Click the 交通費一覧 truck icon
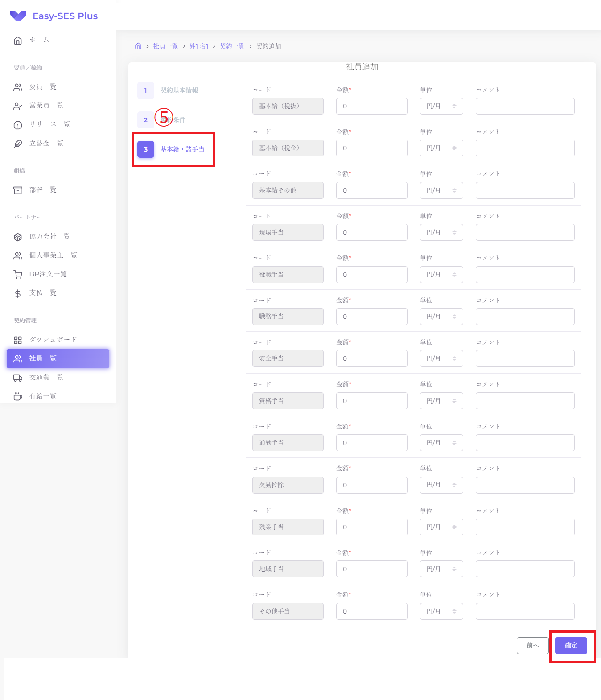 [x=18, y=378]
